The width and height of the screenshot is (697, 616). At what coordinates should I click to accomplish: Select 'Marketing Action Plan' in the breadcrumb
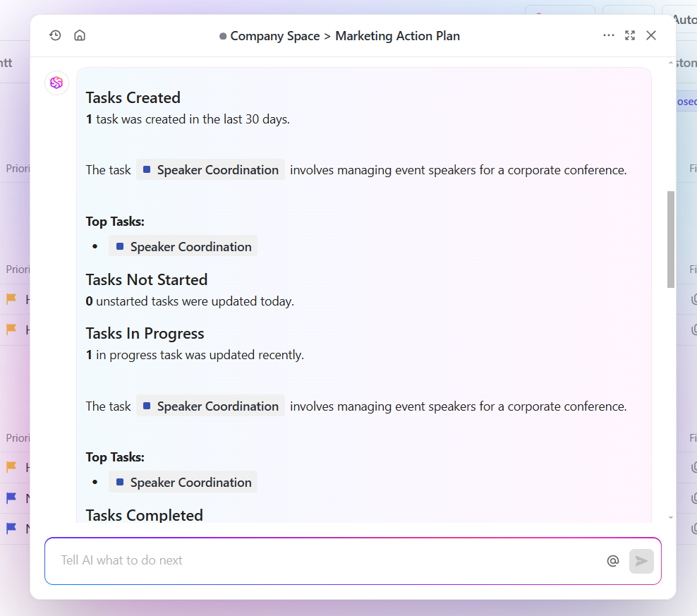[397, 36]
